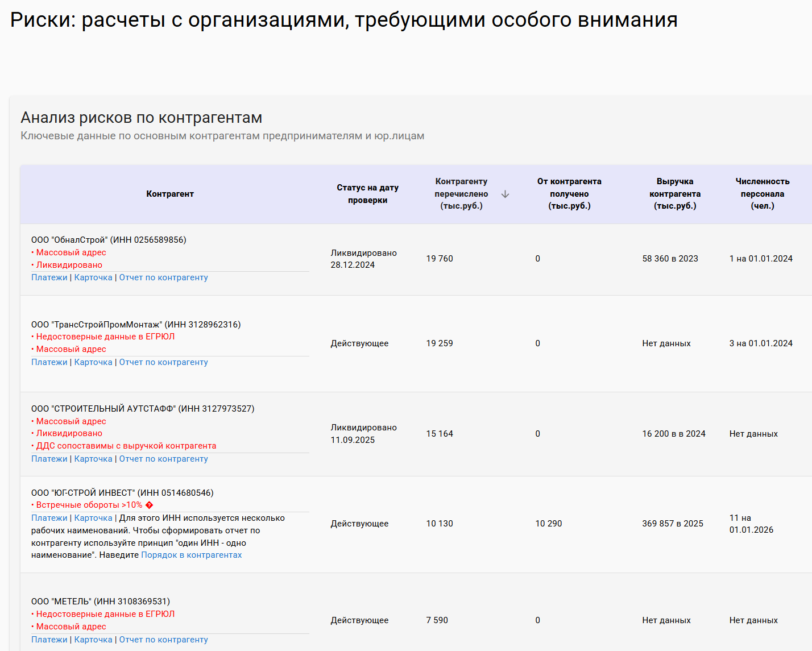Open "Карточка" for ООО "ТрансСтройПромМонтаж"
812x651 pixels.
pos(93,362)
